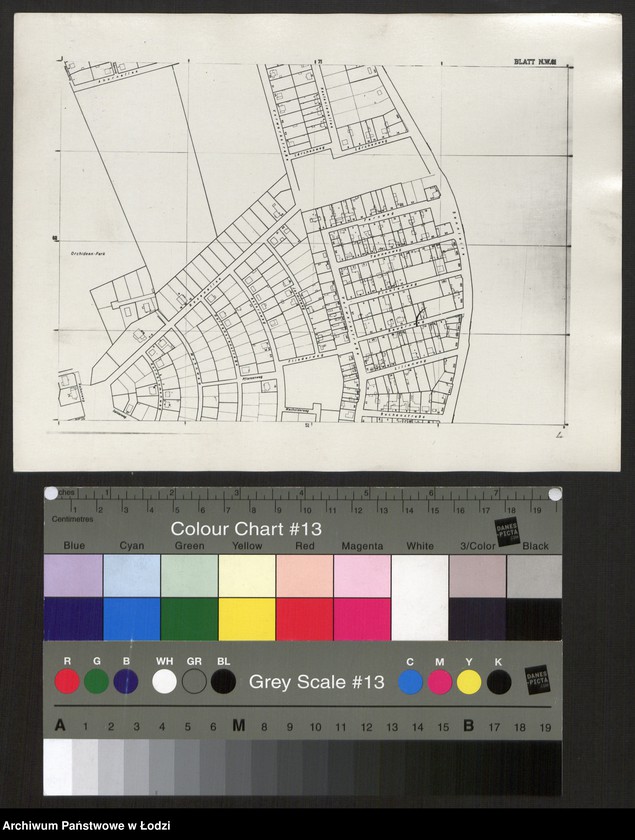Screen dimensions: 635x840
Task: Click the blue B circle
Action: pos(126,682)
